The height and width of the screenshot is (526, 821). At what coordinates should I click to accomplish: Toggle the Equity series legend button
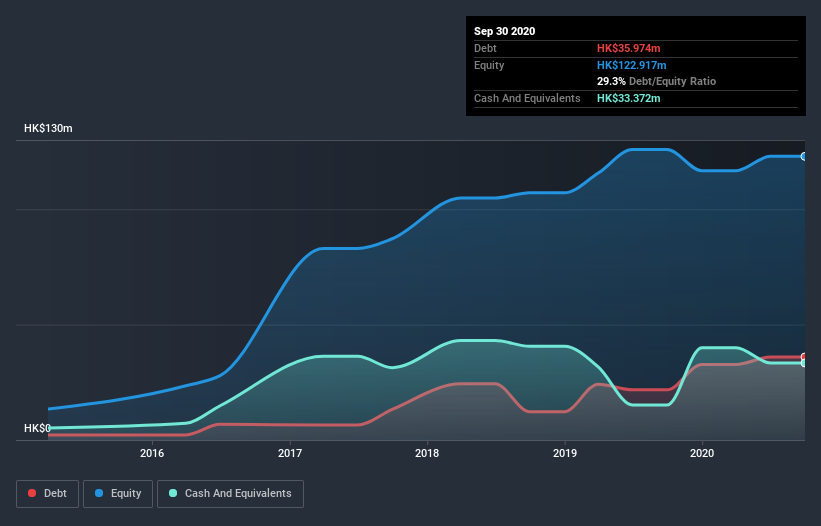pyautogui.click(x=118, y=494)
